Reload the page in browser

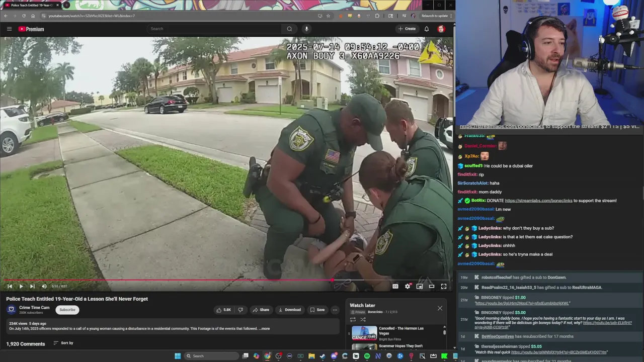pos(24,16)
